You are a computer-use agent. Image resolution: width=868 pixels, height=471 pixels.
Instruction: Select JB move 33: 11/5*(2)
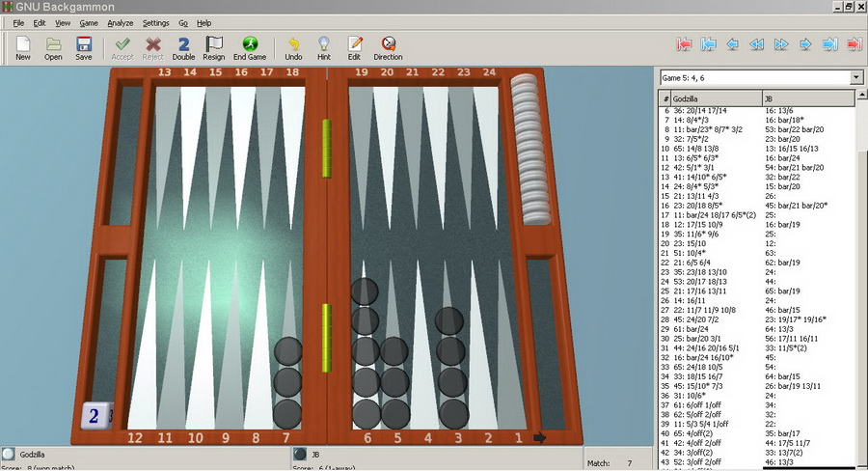point(785,348)
